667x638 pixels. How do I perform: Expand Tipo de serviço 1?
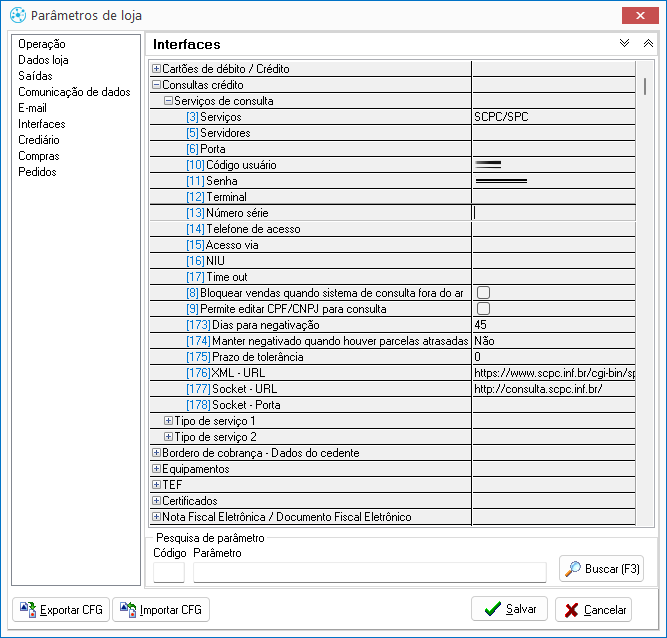168,421
